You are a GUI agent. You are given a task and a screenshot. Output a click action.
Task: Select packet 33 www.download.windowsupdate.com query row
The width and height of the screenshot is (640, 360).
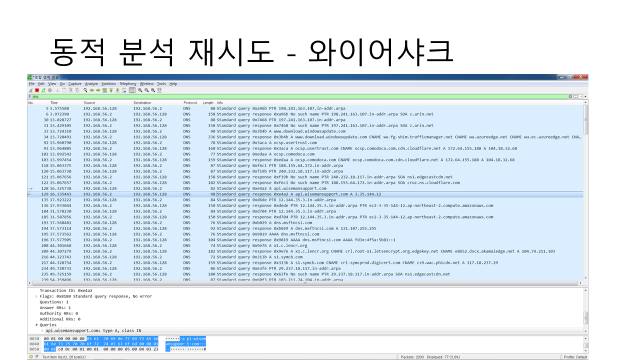click(x=305, y=131)
